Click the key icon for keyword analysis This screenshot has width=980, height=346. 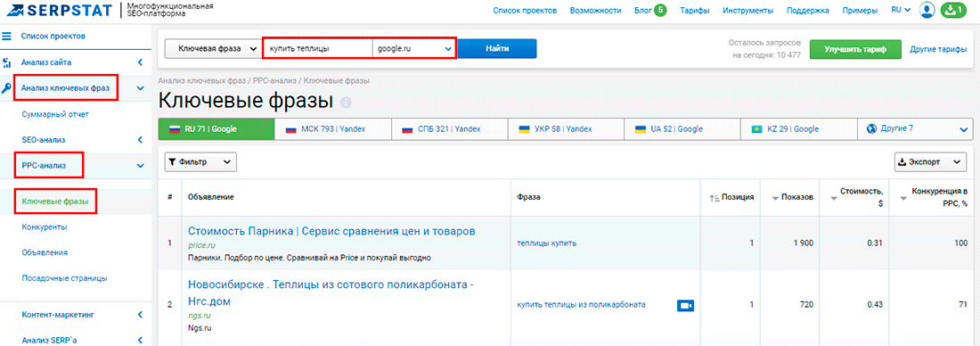point(7,88)
